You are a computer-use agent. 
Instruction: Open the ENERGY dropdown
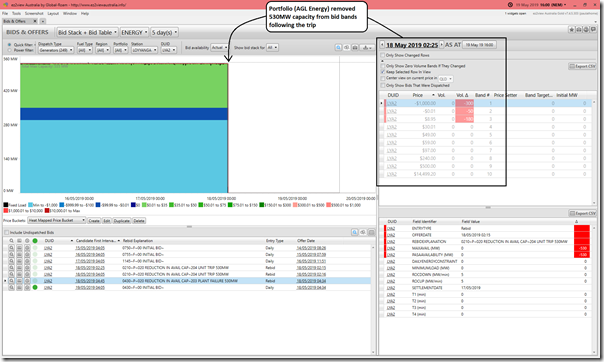point(134,32)
